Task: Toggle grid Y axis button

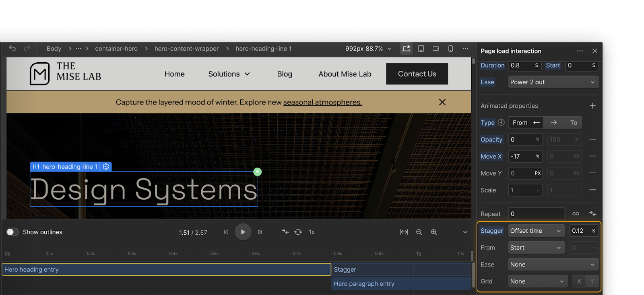Action: pos(592,281)
